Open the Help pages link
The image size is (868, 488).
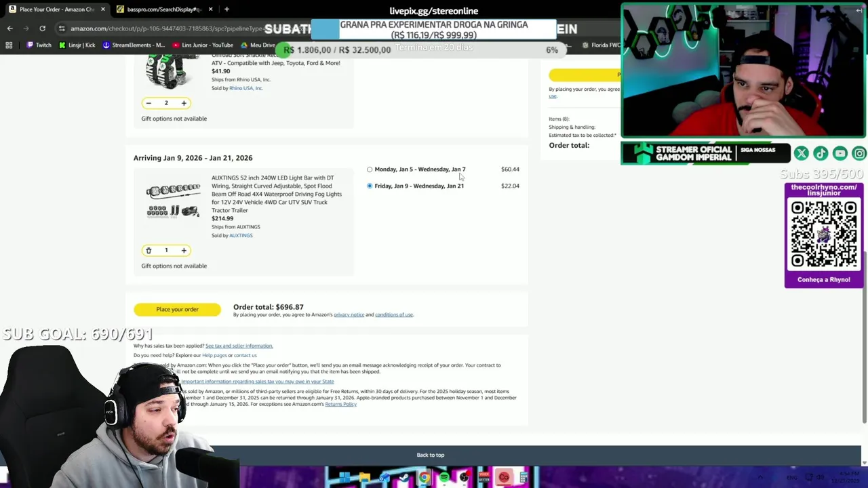click(214, 356)
